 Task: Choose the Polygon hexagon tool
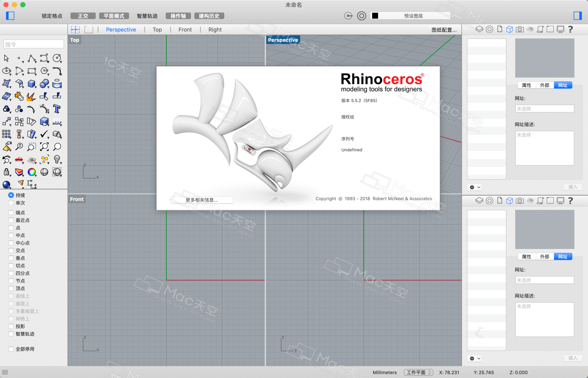[x=44, y=71]
